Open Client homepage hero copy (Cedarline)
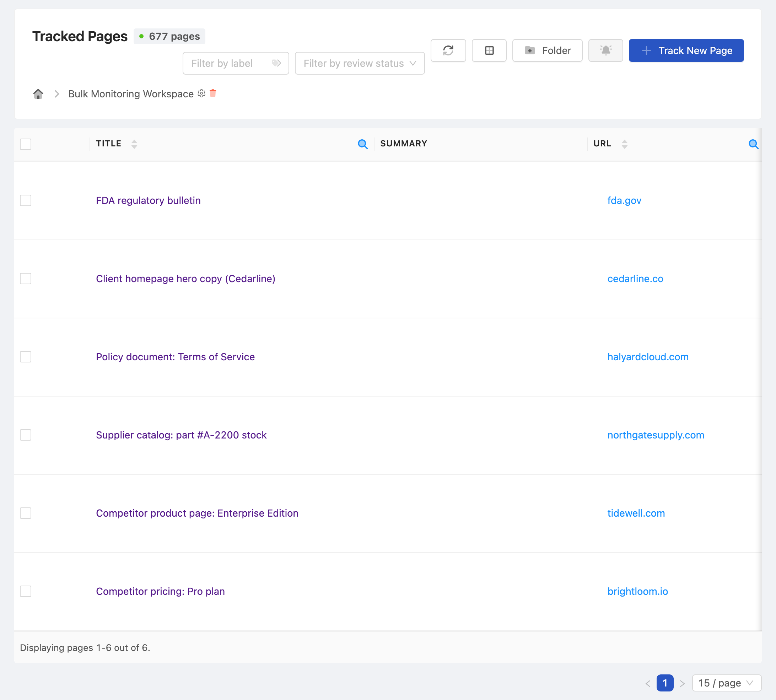Screen dimensions: 776x700 click(x=186, y=279)
